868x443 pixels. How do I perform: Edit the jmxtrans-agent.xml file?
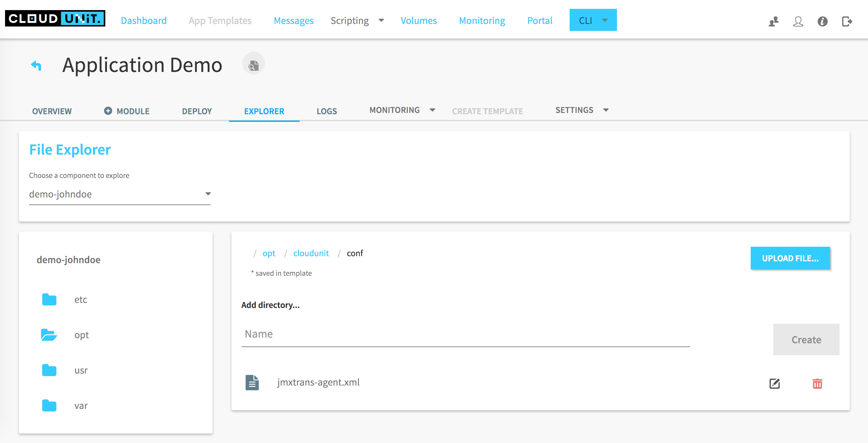tap(774, 383)
